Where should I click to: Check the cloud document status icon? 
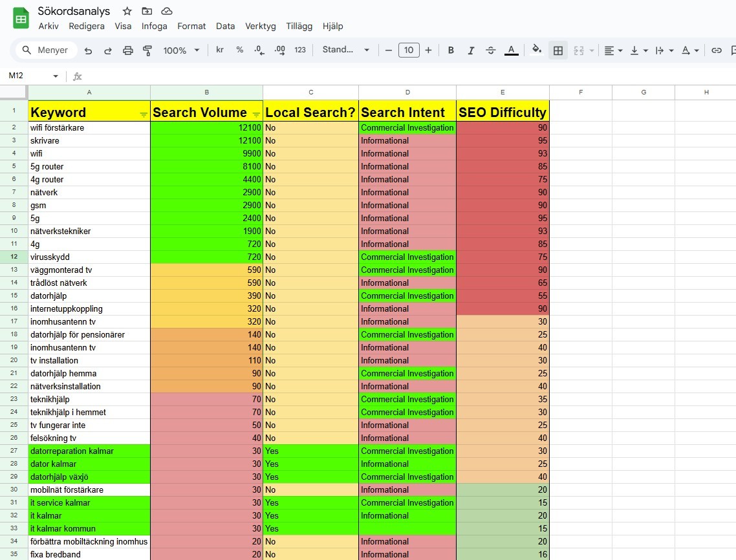[x=167, y=11]
